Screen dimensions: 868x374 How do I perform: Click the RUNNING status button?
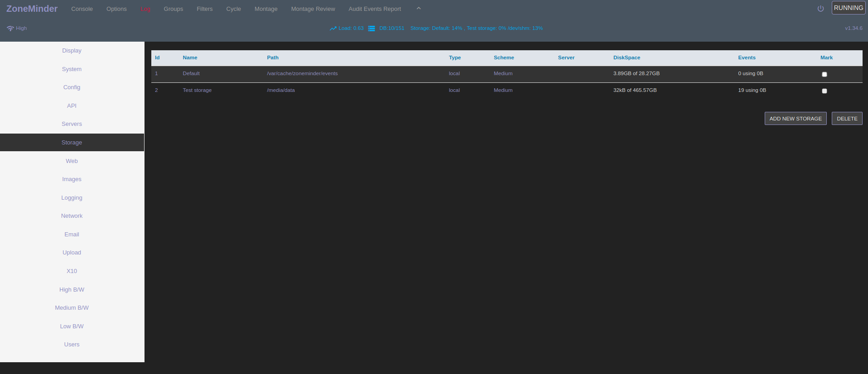[849, 8]
